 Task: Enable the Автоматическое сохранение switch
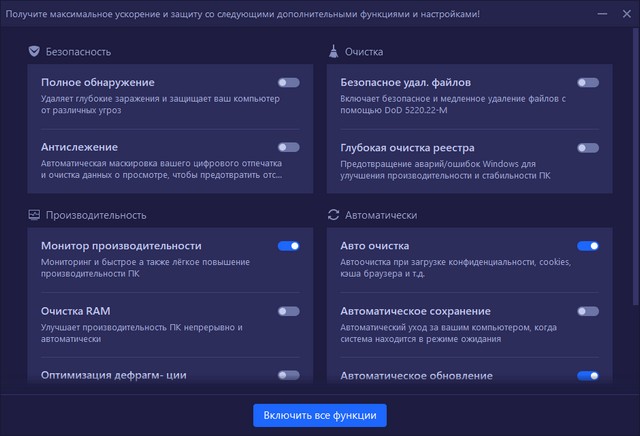(x=588, y=311)
